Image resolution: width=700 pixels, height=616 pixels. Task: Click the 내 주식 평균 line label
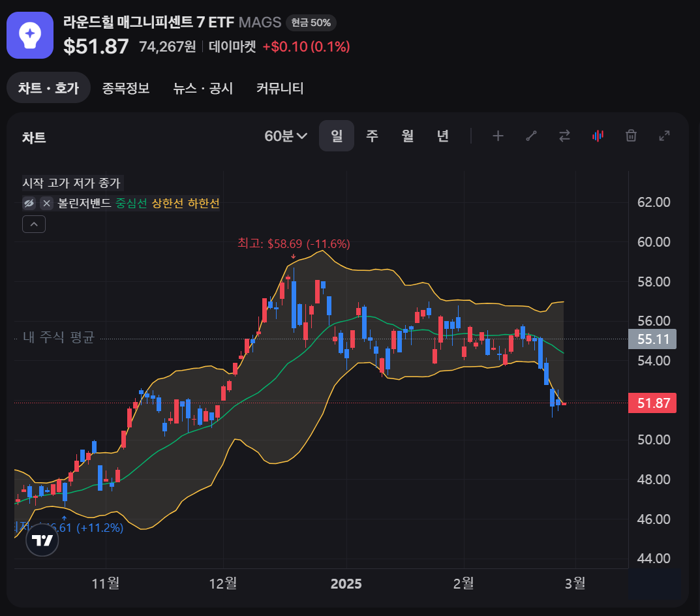59,337
